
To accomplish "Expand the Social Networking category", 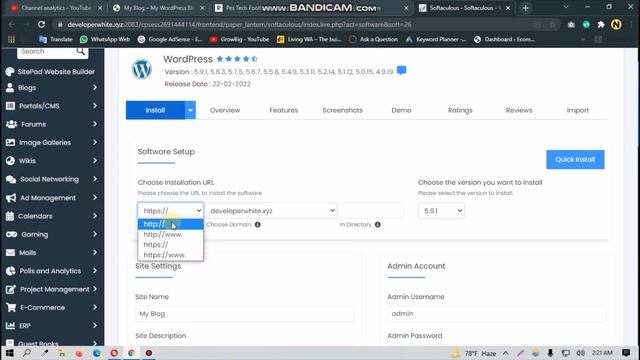I will coord(95,179).
